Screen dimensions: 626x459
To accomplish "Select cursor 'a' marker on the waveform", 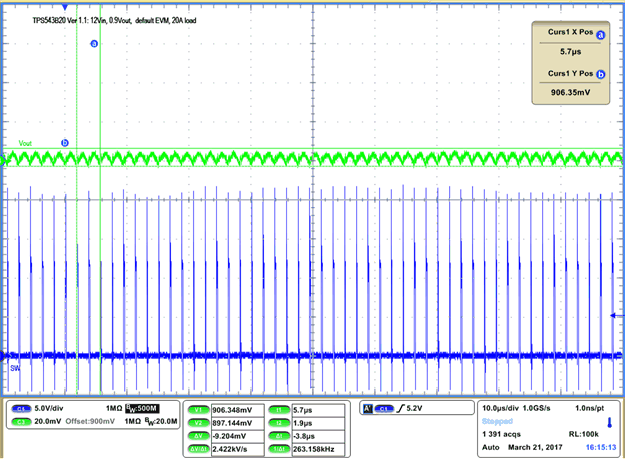I will point(94,44).
